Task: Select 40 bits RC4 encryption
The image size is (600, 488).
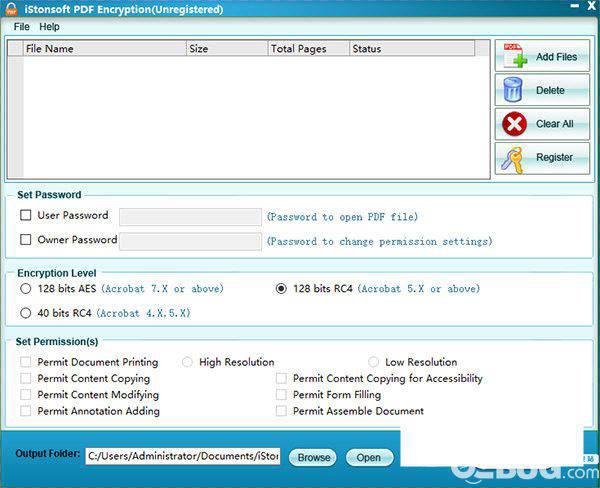Action: [x=26, y=313]
